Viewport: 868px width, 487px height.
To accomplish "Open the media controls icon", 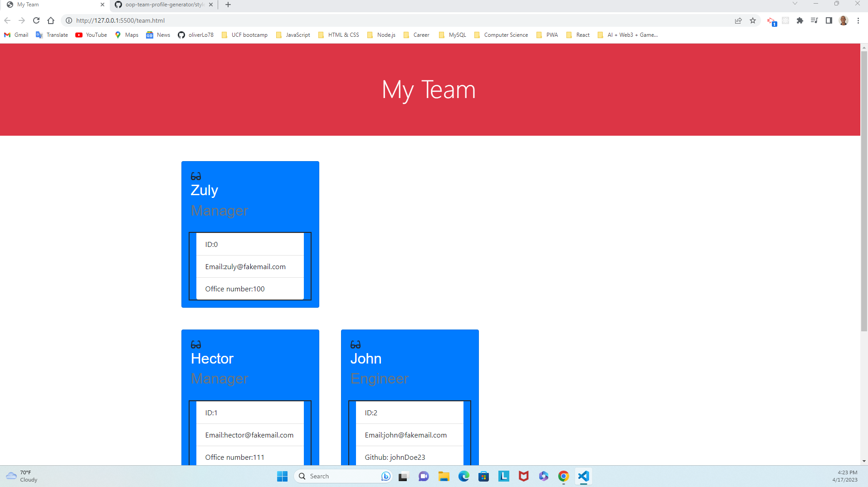I will [814, 20].
